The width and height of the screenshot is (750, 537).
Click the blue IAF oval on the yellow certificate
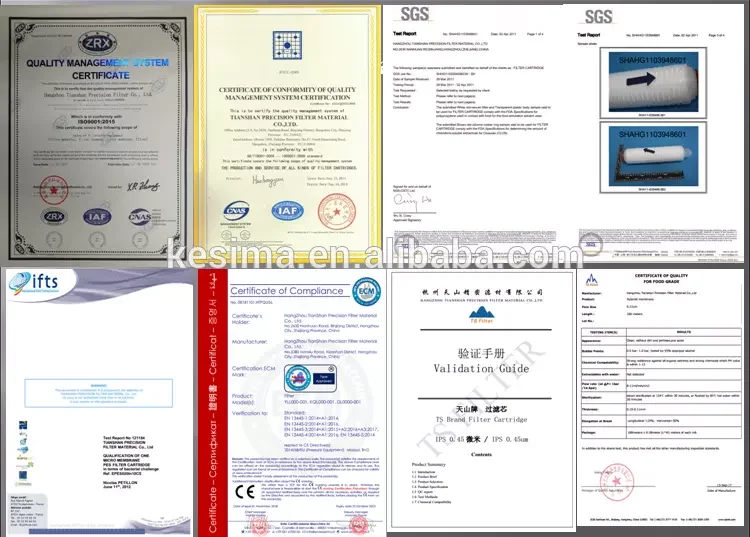click(x=287, y=210)
